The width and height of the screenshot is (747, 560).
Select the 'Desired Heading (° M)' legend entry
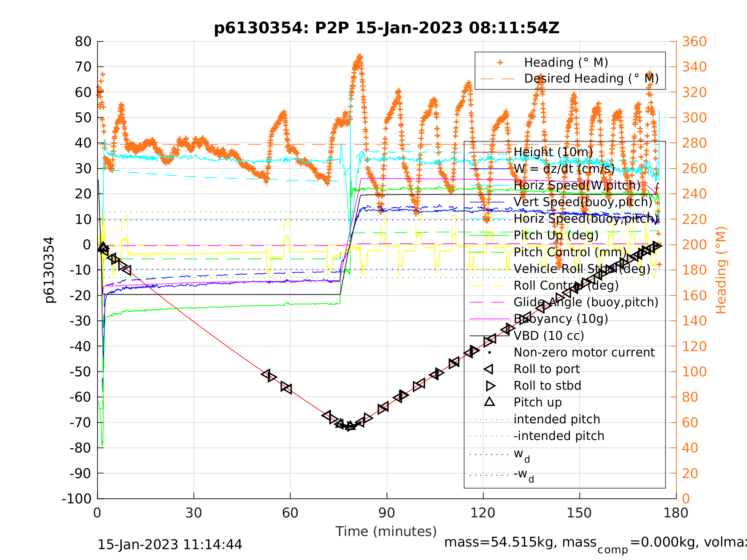point(591,78)
